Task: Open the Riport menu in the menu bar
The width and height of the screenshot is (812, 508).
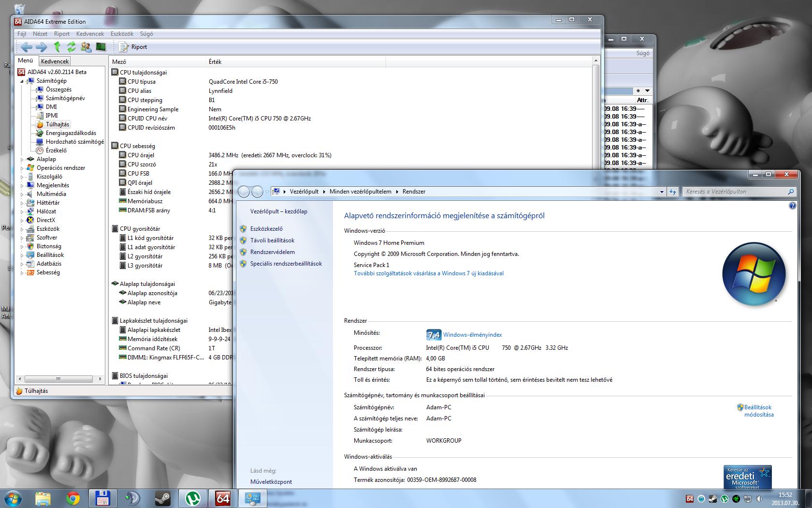Action: 62,34
